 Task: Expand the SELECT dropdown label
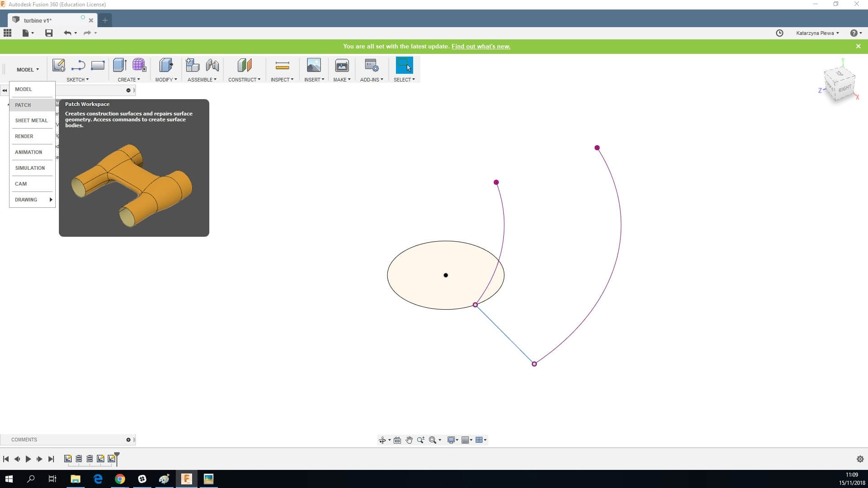coord(404,80)
